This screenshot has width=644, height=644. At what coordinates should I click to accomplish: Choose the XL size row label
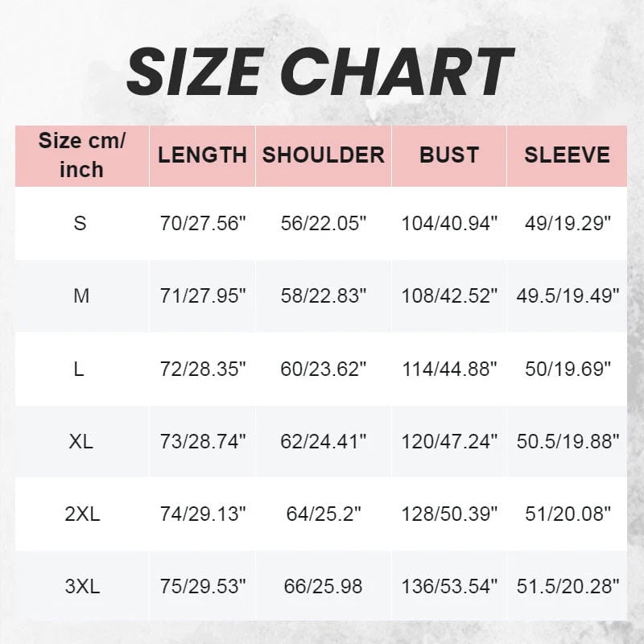coord(81,441)
